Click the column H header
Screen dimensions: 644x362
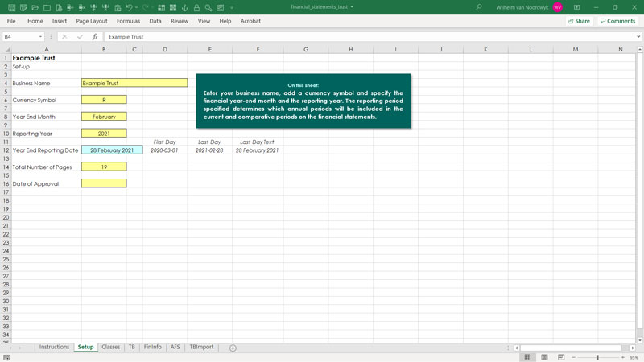351,50
